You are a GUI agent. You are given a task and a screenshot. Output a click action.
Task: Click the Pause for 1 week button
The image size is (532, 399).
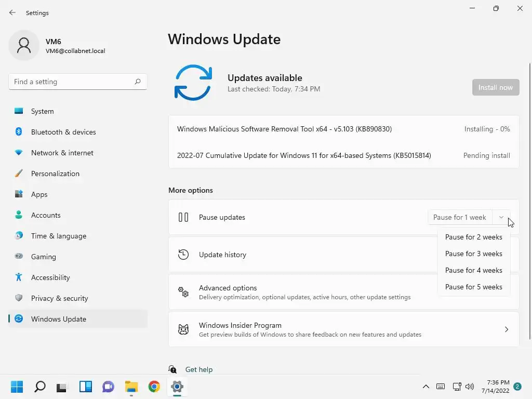(x=460, y=217)
